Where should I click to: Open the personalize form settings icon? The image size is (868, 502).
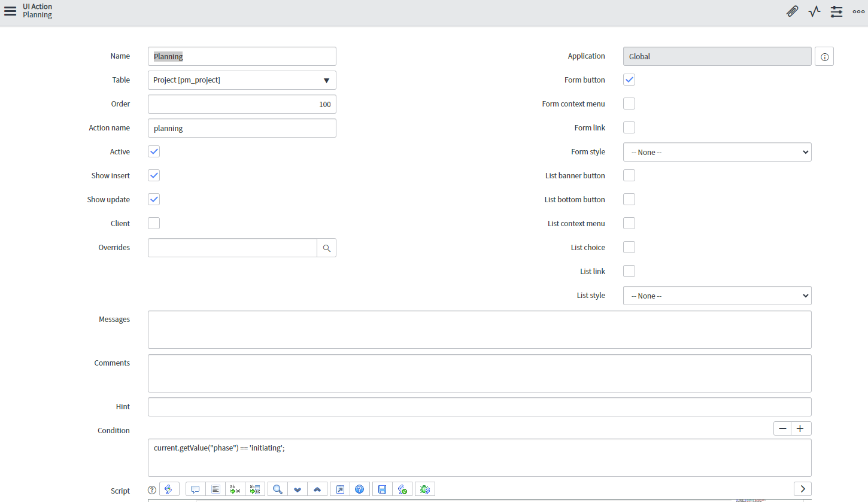tap(836, 11)
